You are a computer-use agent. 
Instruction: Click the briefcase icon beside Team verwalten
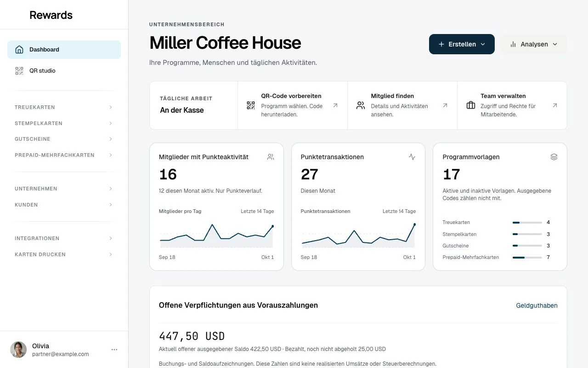click(471, 105)
